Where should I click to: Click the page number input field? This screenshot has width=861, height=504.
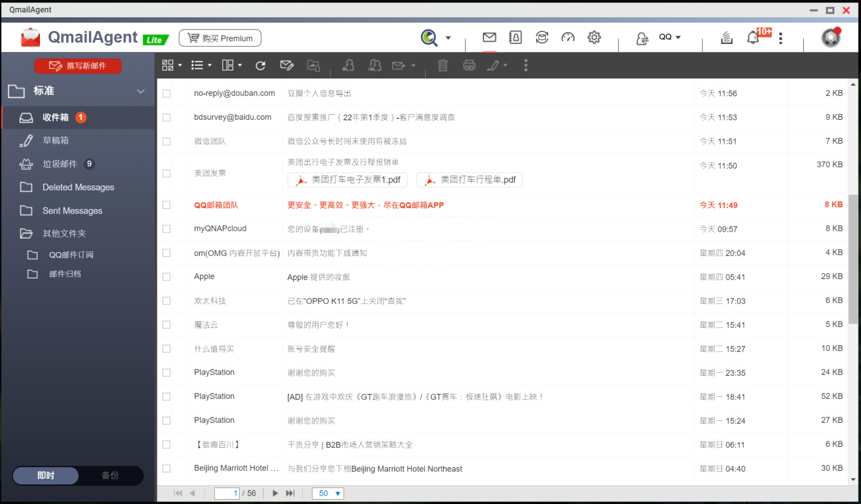[227, 493]
